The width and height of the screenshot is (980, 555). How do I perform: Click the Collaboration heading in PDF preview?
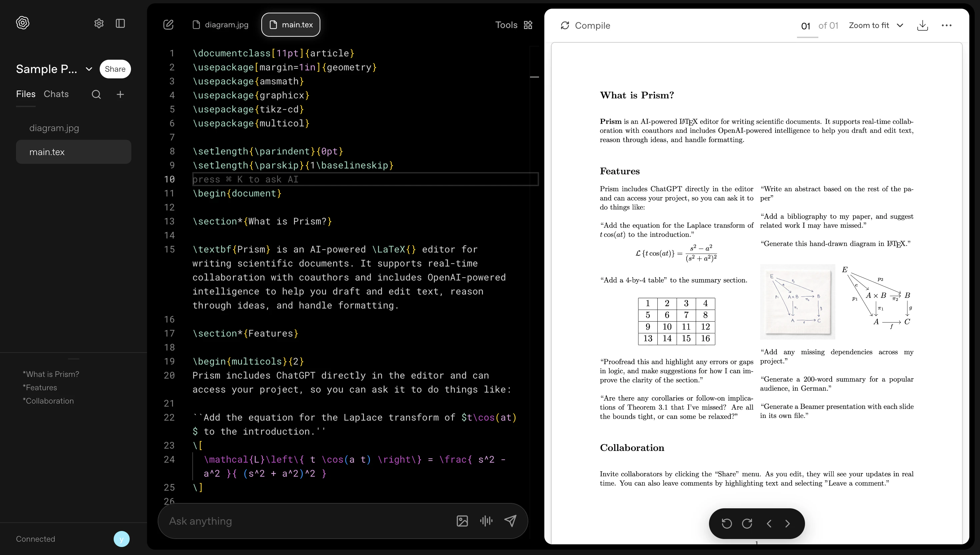click(632, 448)
